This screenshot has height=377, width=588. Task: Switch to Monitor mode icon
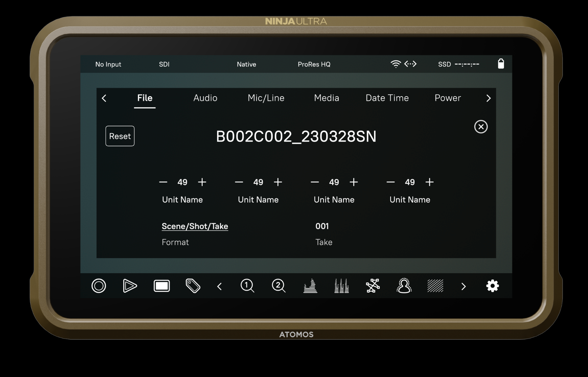(161, 286)
